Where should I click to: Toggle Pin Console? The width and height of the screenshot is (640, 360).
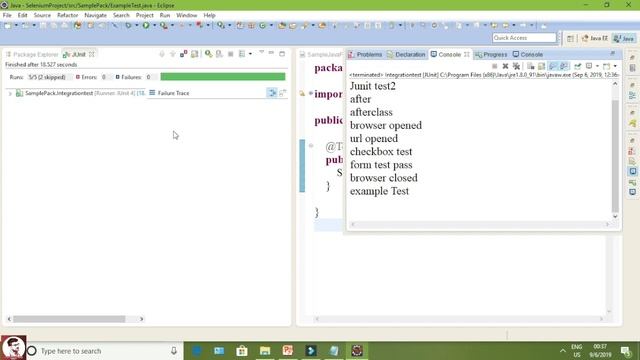tap(578, 66)
